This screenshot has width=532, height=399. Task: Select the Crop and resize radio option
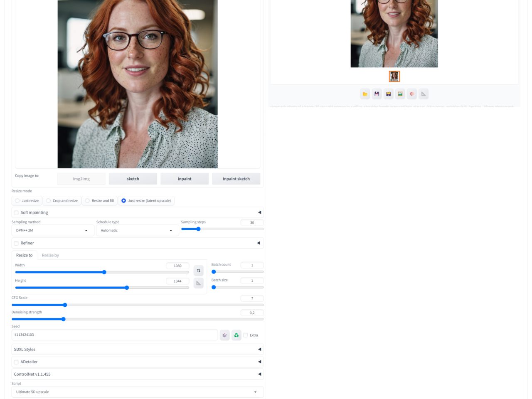(x=49, y=201)
